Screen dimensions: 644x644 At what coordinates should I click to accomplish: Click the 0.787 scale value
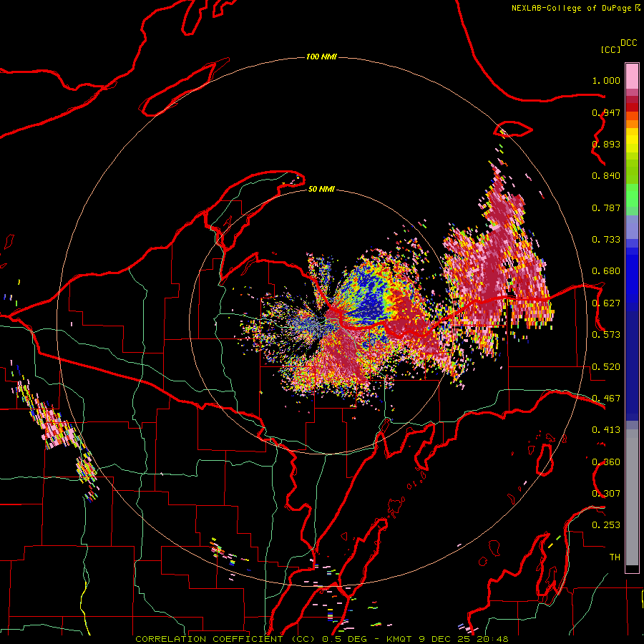(606, 208)
